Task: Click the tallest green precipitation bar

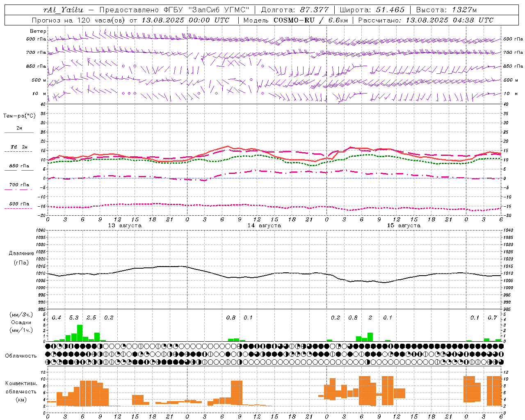Action: (80, 333)
